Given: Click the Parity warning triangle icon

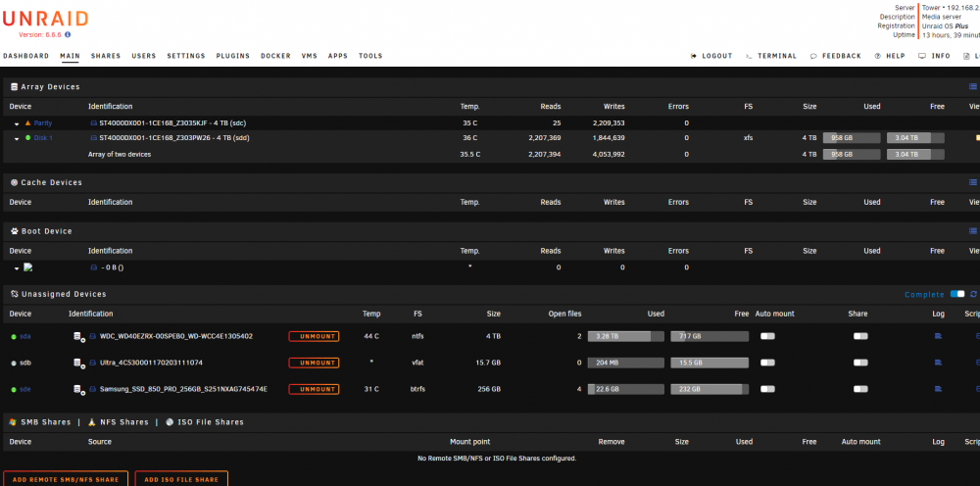Looking at the screenshot, I should tap(27, 123).
